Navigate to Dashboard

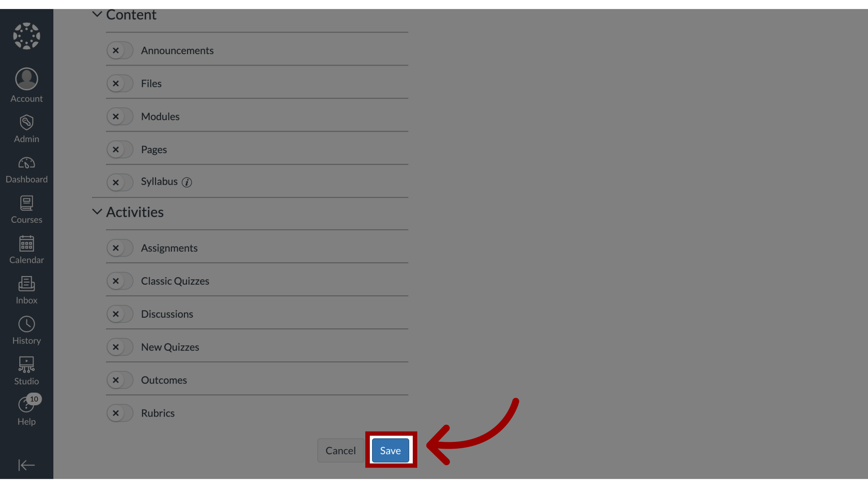[26, 169]
